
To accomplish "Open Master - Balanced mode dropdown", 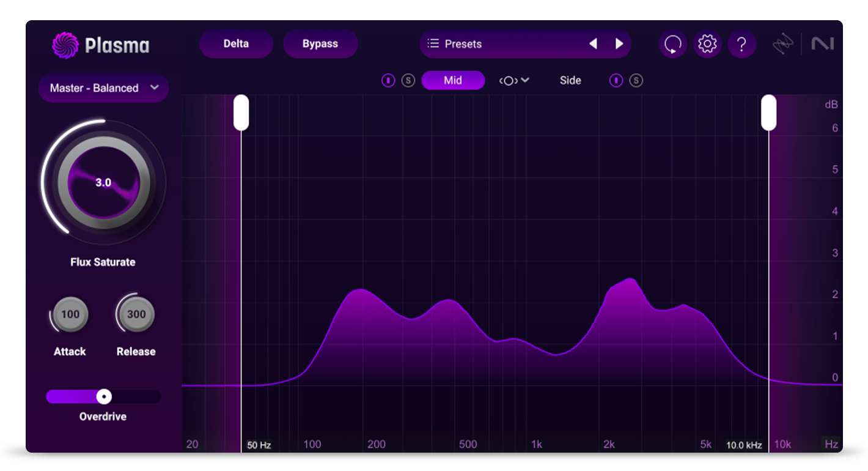I will pyautogui.click(x=104, y=88).
